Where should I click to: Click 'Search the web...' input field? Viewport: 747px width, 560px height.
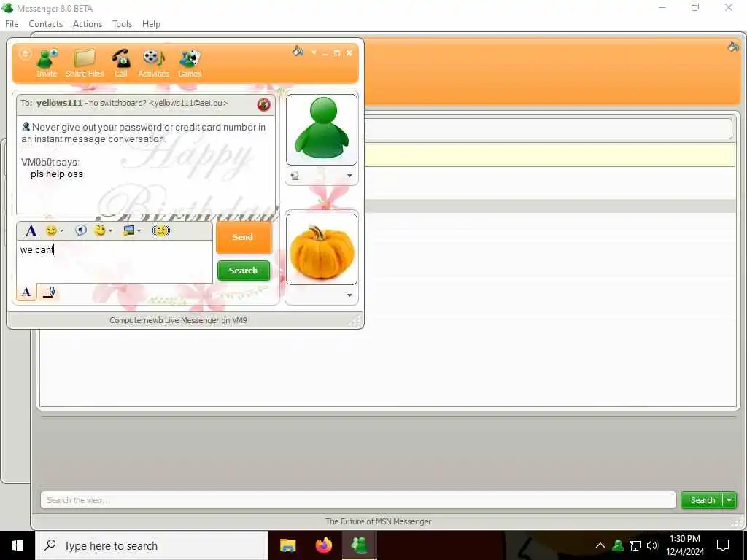point(358,500)
